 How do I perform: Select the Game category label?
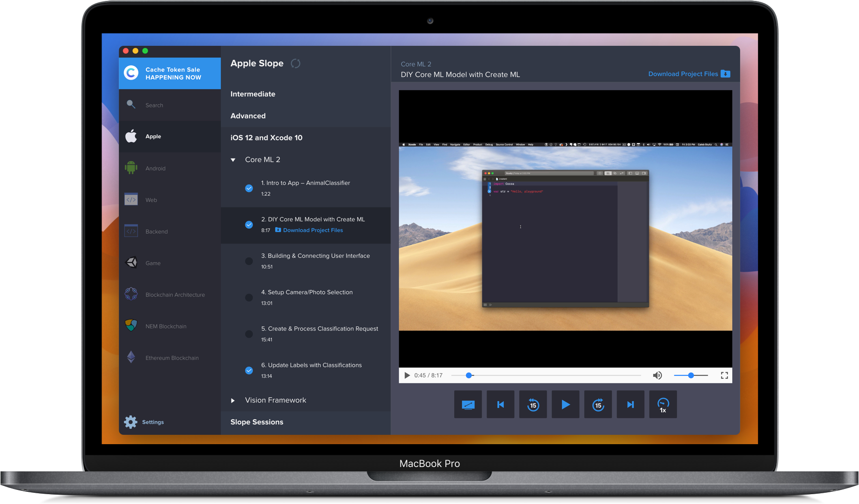153,263
